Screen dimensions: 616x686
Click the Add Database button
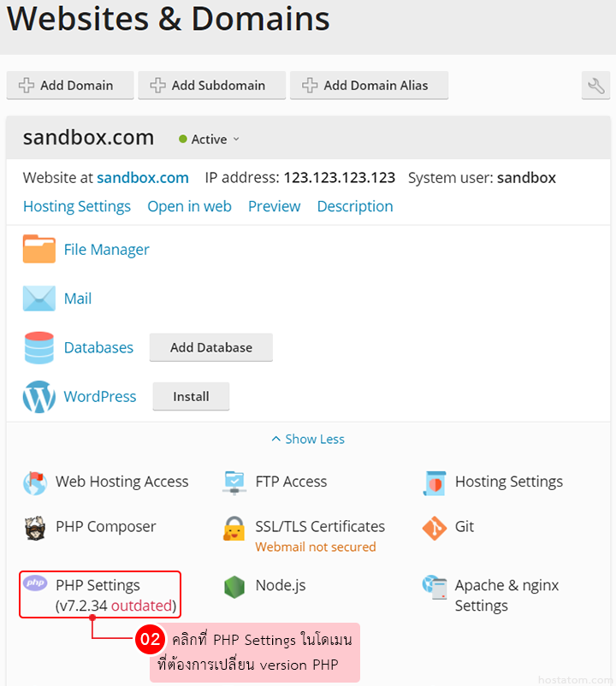pos(211,347)
